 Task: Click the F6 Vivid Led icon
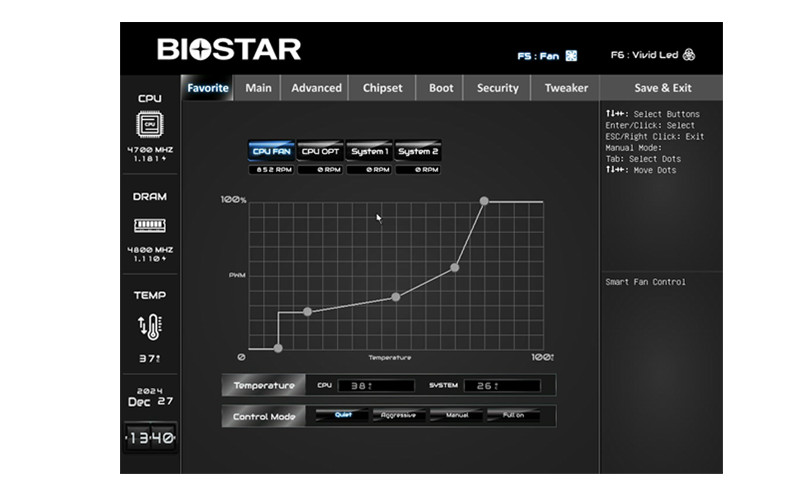[689, 55]
